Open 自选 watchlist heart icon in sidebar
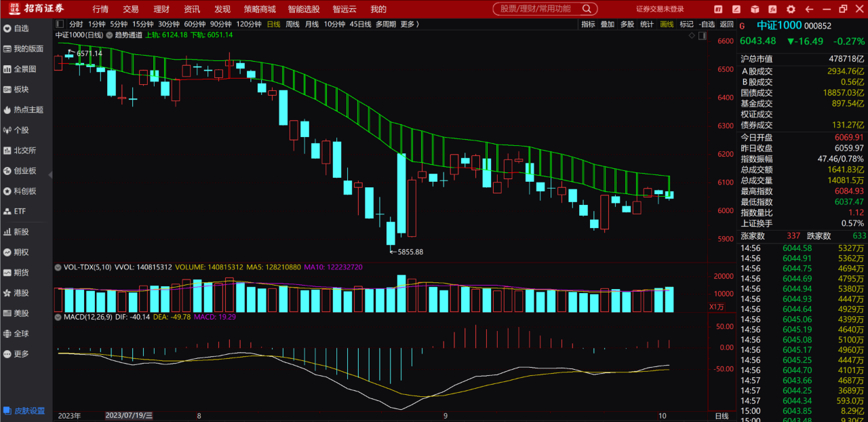Image resolution: width=868 pixels, height=422 pixels. click(7, 28)
